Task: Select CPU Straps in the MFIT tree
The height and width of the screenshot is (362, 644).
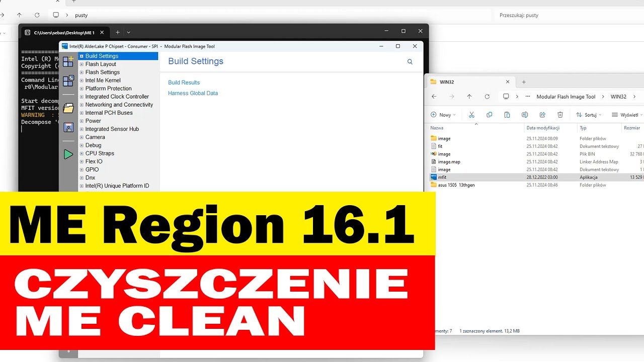Action: pyautogui.click(x=100, y=153)
